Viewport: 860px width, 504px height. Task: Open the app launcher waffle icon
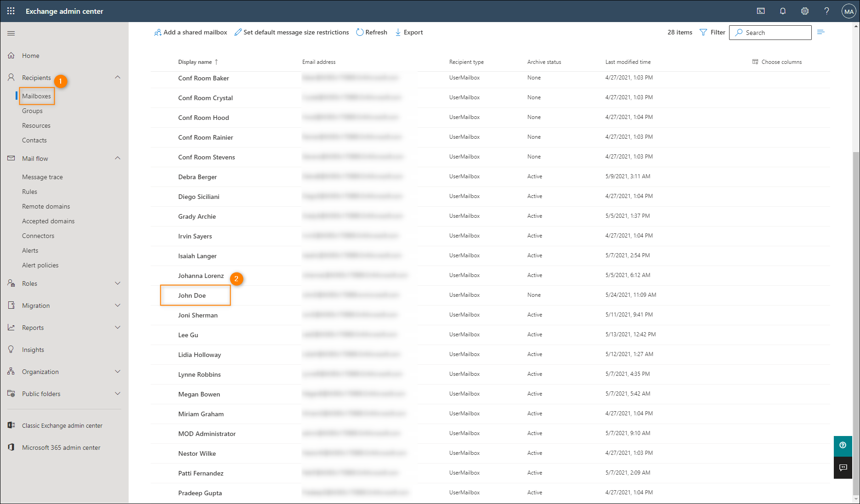[11, 11]
